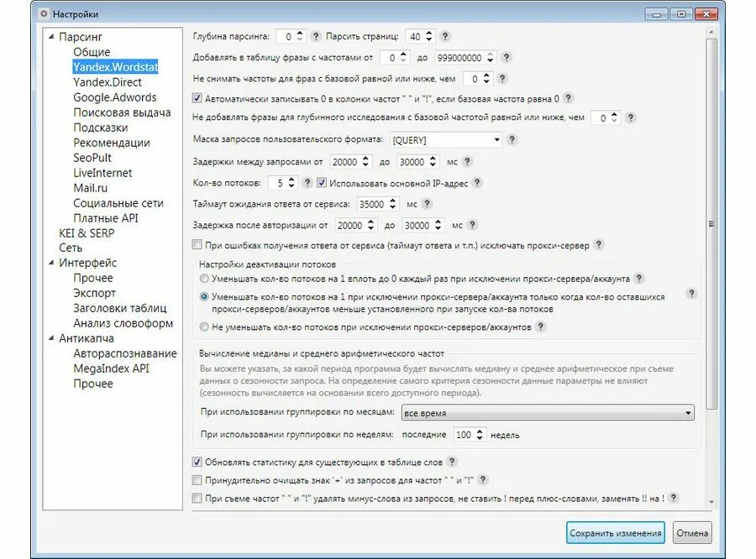Screen dimensions: 756x559
Task: Click help icon for Таймаут ожидания ответа
Action: click(427, 204)
